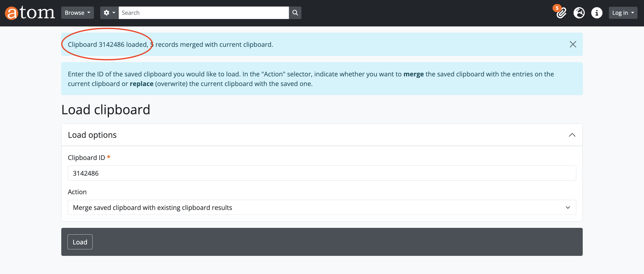Click the search magnifier button

tap(295, 13)
